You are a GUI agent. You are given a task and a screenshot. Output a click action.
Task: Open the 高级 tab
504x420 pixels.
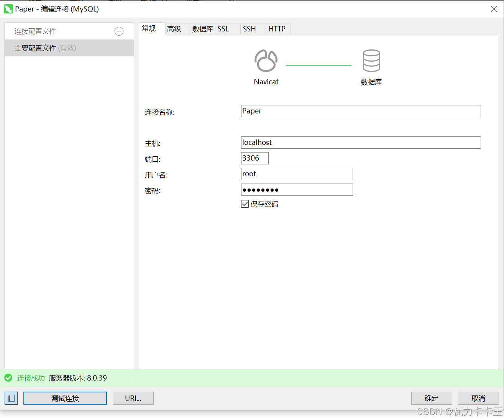(177, 29)
